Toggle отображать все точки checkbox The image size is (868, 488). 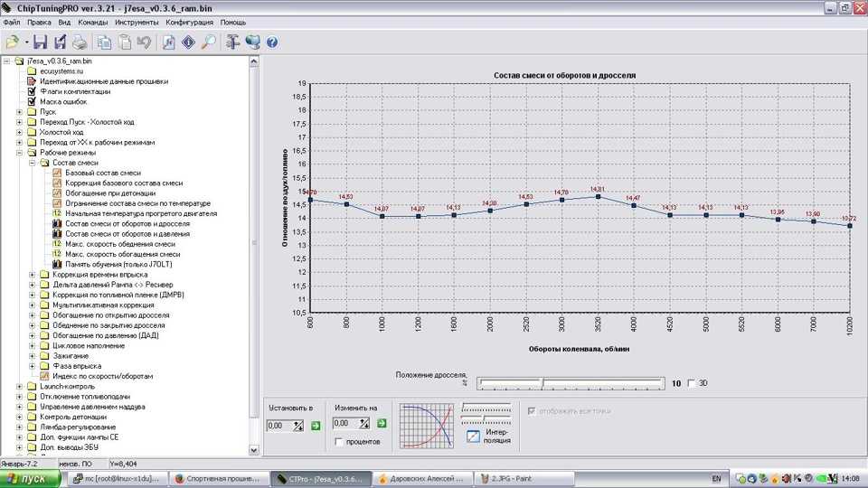(532, 411)
